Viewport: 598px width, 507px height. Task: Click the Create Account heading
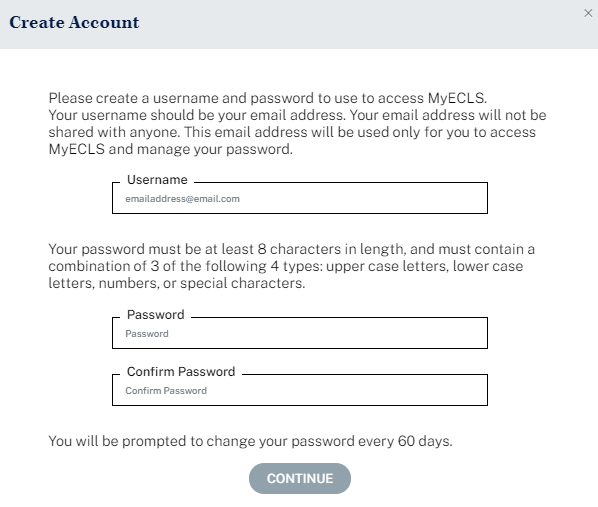[74, 22]
